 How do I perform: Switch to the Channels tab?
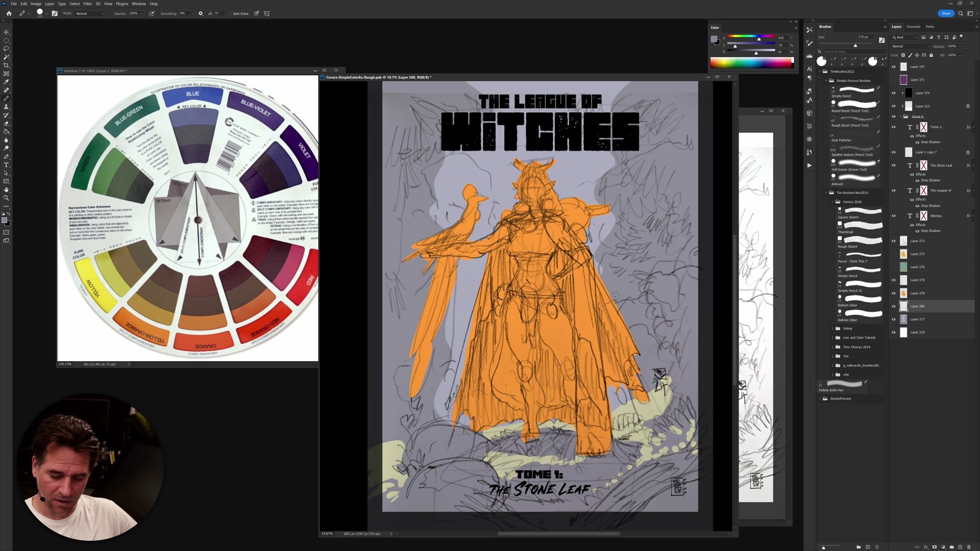pyautogui.click(x=913, y=27)
